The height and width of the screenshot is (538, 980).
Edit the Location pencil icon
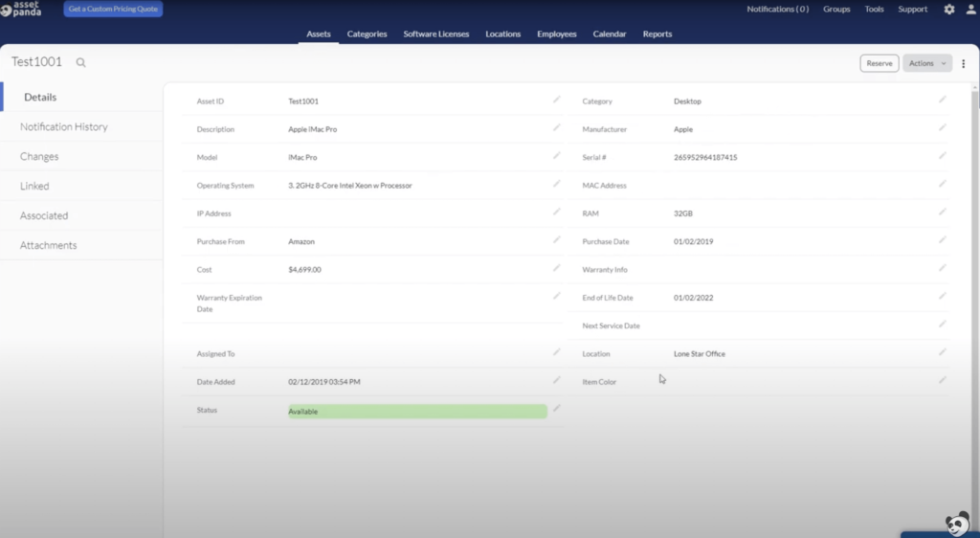click(x=942, y=352)
